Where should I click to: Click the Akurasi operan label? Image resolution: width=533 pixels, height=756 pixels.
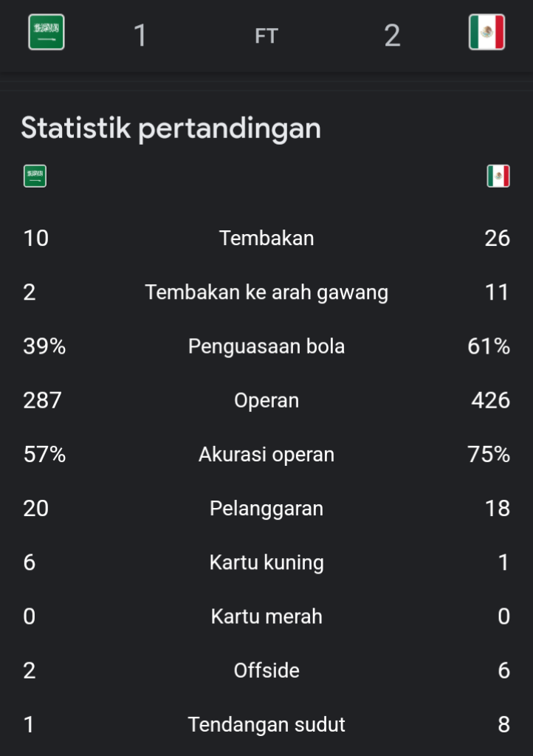coord(266,454)
